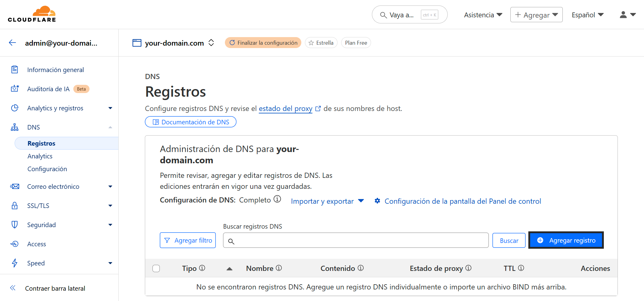Open the domain switcher next to your-domain.com
The width and height of the screenshot is (644, 301).
point(211,43)
